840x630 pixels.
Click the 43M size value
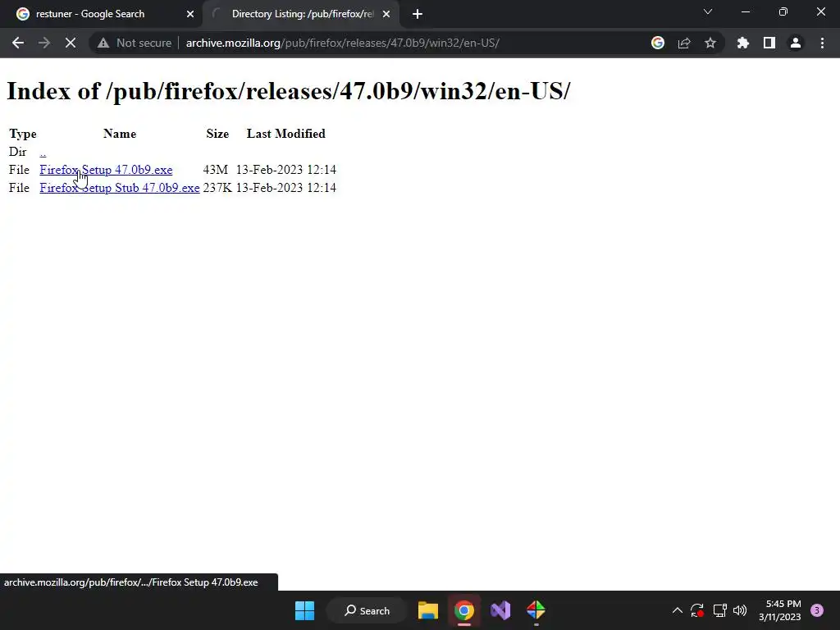216,170
